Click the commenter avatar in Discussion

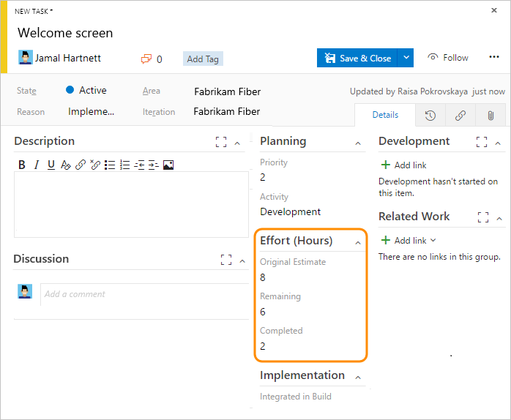pyautogui.click(x=25, y=291)
